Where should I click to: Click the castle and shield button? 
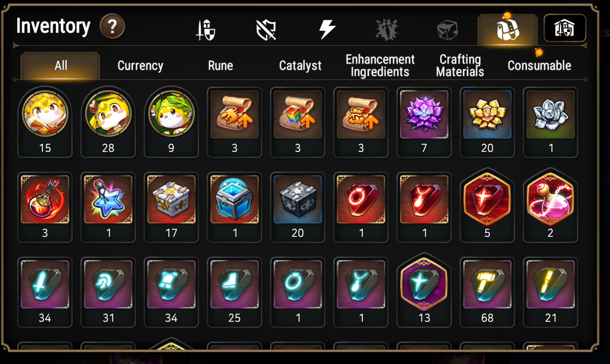[565, 28]
